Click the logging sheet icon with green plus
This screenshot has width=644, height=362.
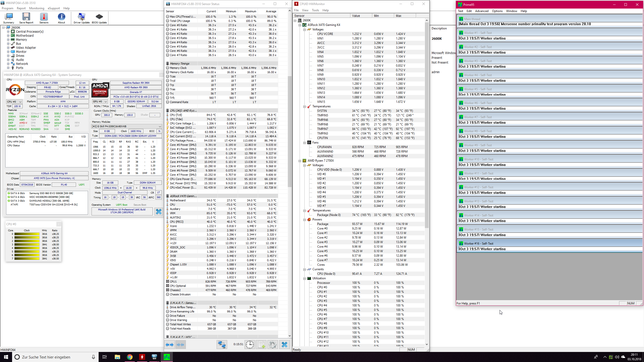(261, 344)
